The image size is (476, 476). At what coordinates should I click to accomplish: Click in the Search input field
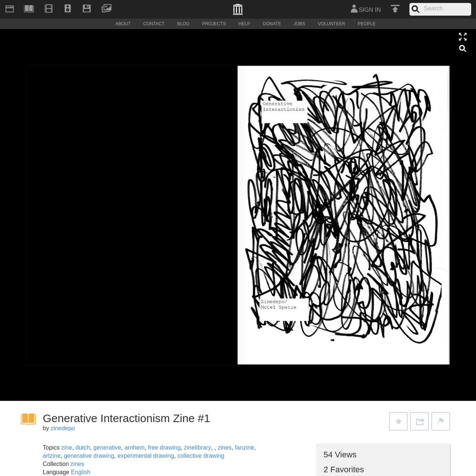(x=446, y=9)
